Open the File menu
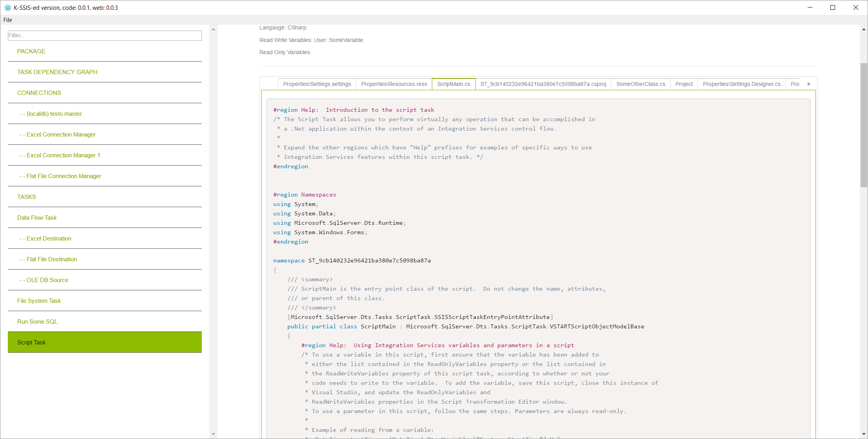The height and width of the screenshot is (439, 868). (8, 20)
